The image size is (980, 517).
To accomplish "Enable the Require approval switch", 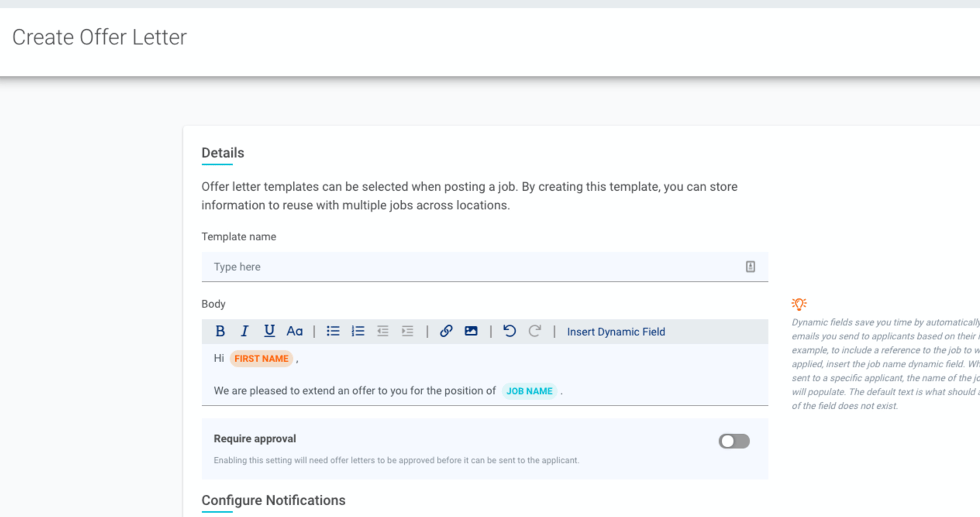I will 734,441.
